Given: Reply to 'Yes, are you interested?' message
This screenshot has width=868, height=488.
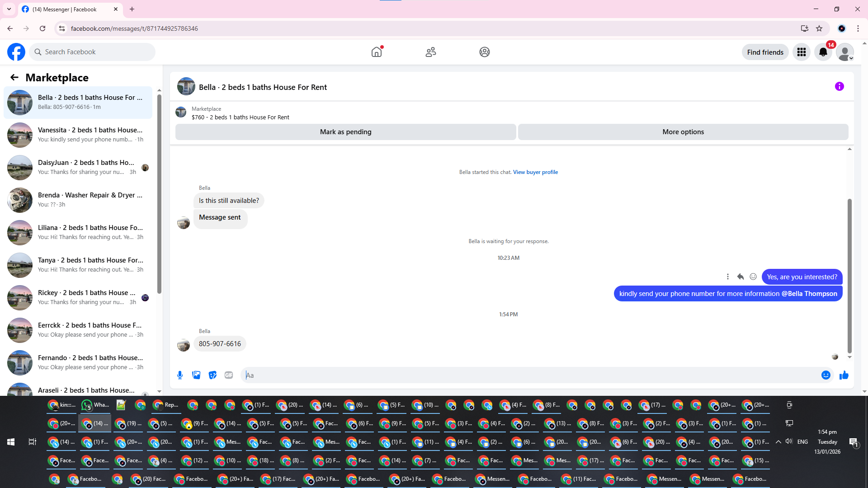Looking at the screenshot, I should (x=741, y=277).
